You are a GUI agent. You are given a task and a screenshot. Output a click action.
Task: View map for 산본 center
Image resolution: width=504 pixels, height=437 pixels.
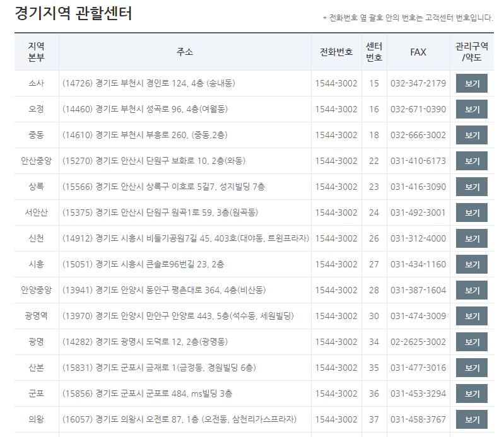(472, 368)
